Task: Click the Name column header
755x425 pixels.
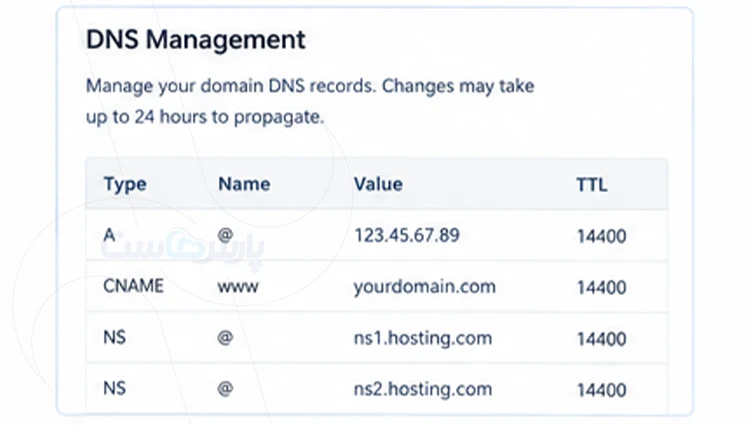Action: pyautogui.click(x=244, y=184)
